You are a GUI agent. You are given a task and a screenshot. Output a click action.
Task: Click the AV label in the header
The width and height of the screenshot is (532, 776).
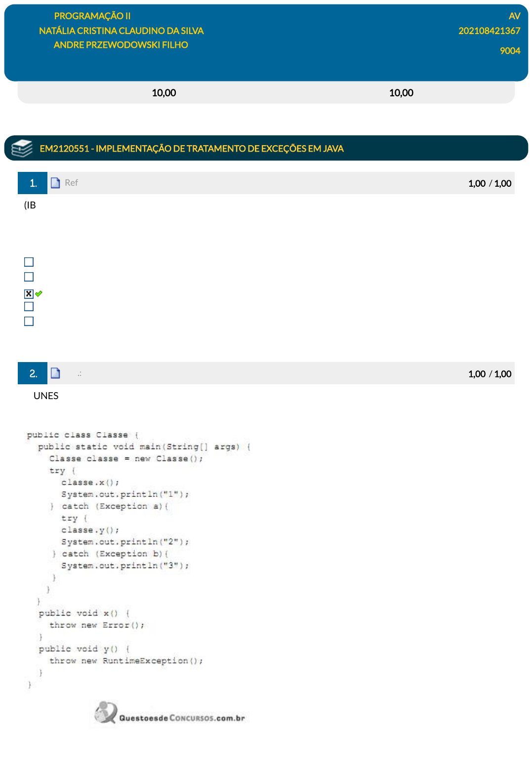click(514, 16)
